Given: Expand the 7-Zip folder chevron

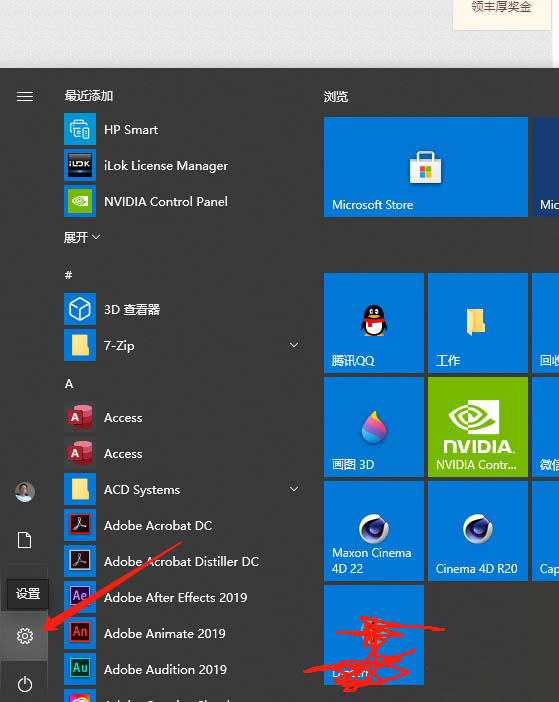Looking at the screenshot, I should pyautogui.click(x=294, y=345).
